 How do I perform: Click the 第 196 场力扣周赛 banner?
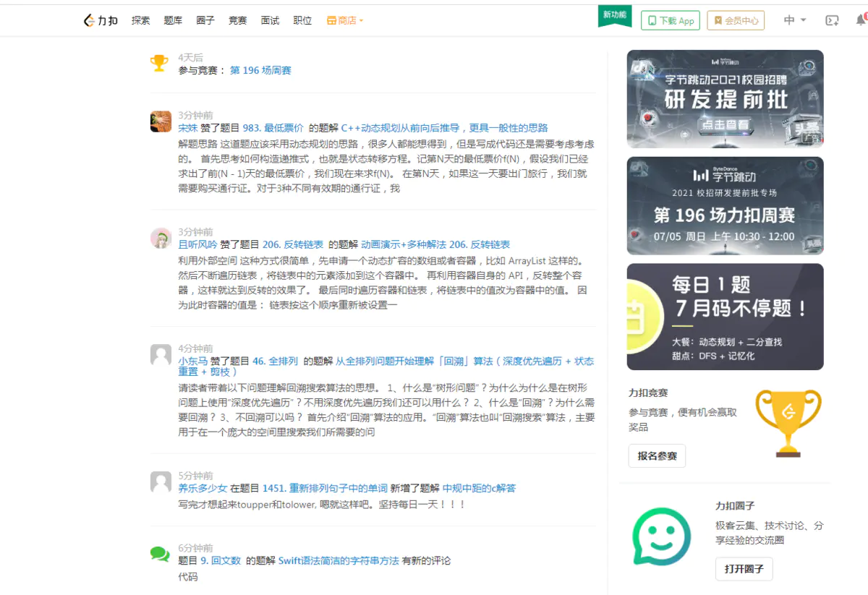click(725, 206)
